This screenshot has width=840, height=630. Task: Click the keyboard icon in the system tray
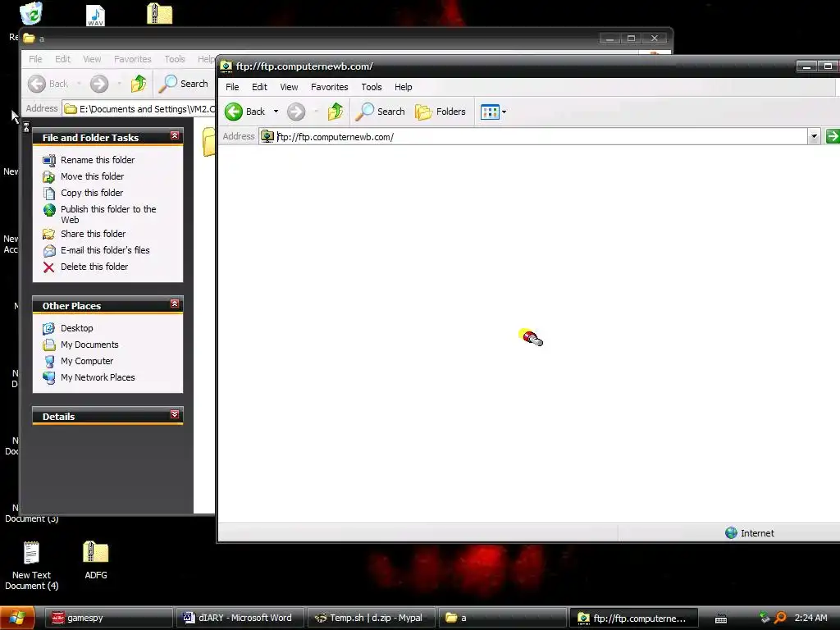pos(721,619)
